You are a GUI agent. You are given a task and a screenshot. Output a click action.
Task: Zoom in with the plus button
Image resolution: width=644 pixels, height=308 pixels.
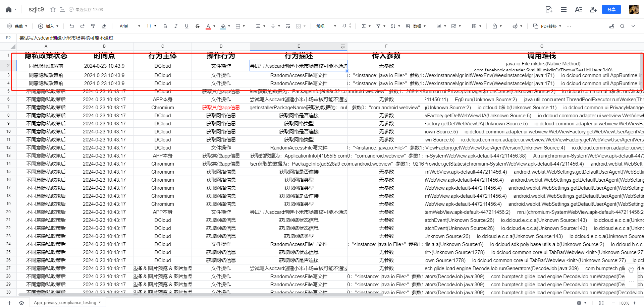[x=635, y=303]
